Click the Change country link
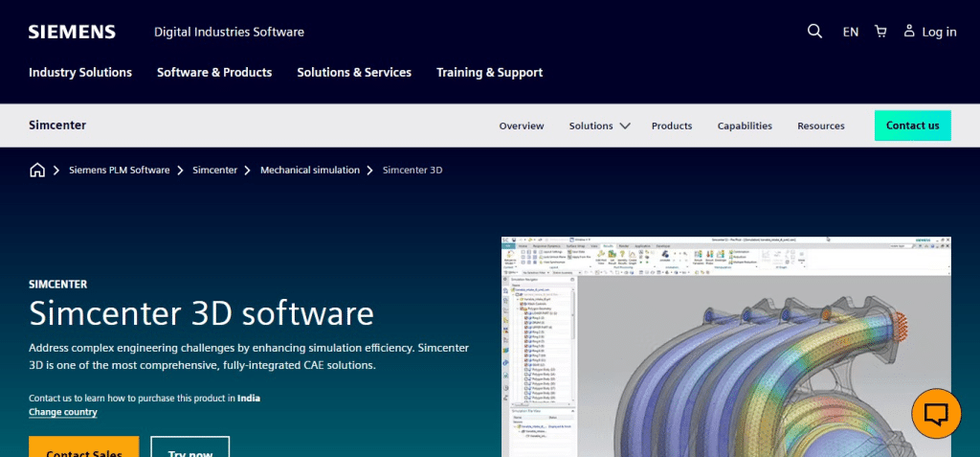 pyautogui.click(x=63, y=412)
